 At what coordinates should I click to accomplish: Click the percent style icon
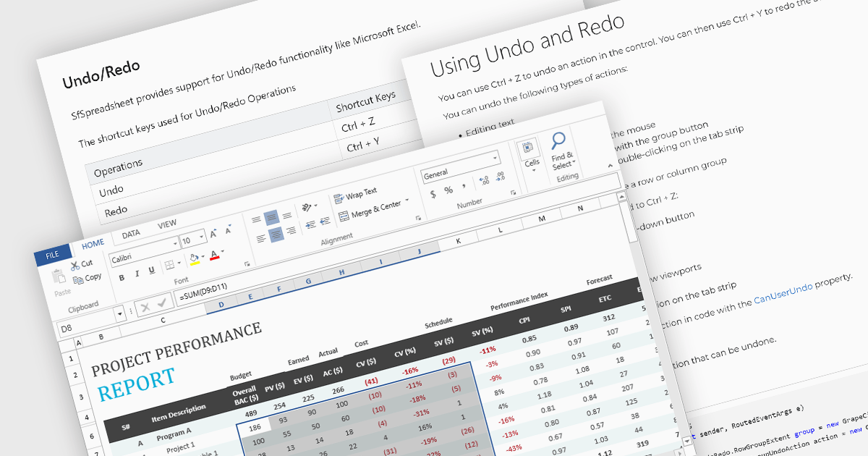click(x=448, y=190)
